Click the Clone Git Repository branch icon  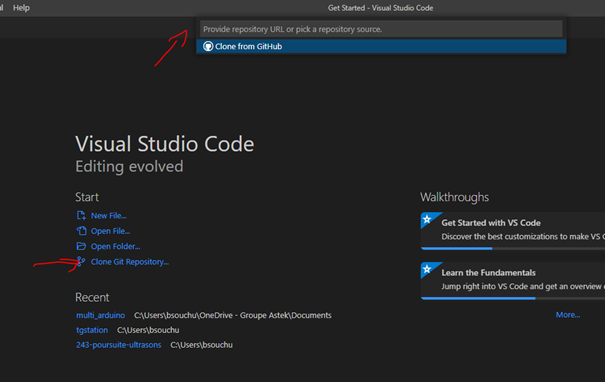click(x=81, y=262)
